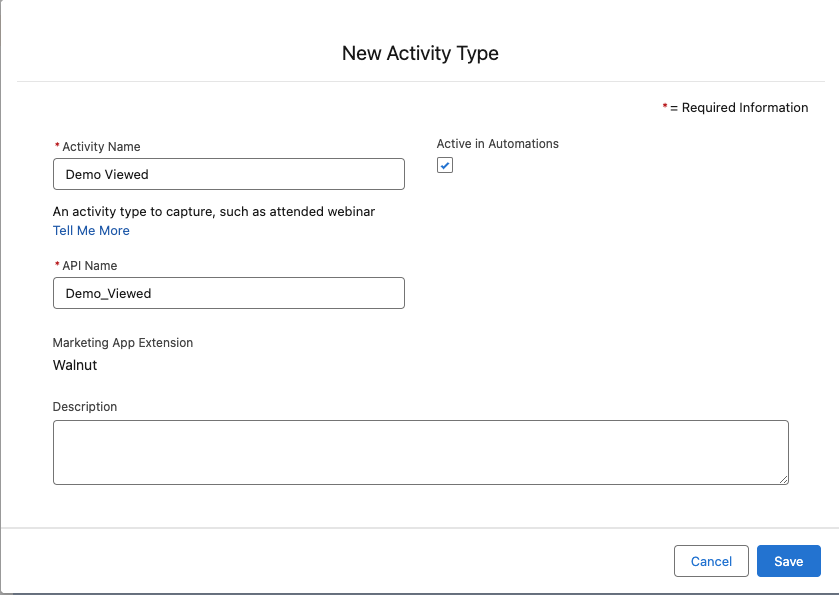The width and height of the screenshot is (839, 595).
Task: Click the API Name input field
Action: point(228,293)
